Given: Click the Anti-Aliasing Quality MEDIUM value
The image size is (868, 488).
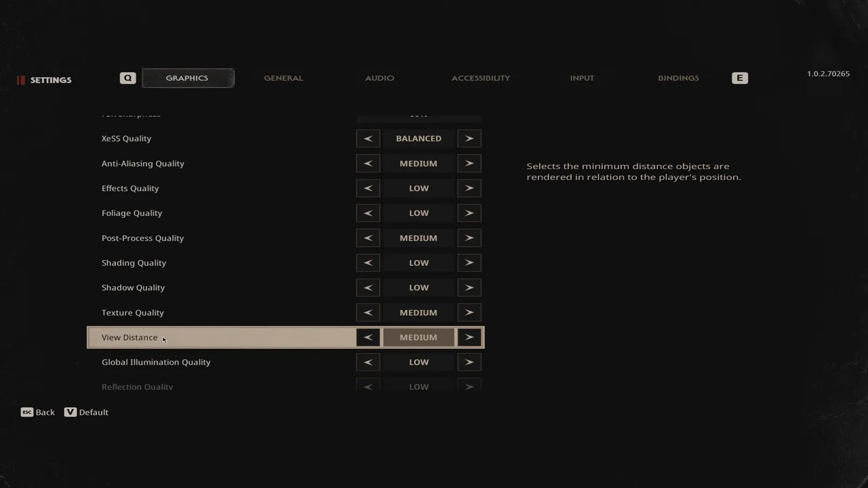Looking at the screenshot, I should (x=418, y=163).
